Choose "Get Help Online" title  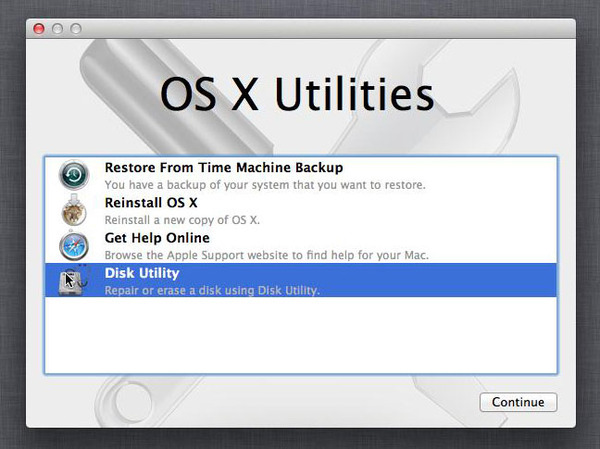coord(157,238)
